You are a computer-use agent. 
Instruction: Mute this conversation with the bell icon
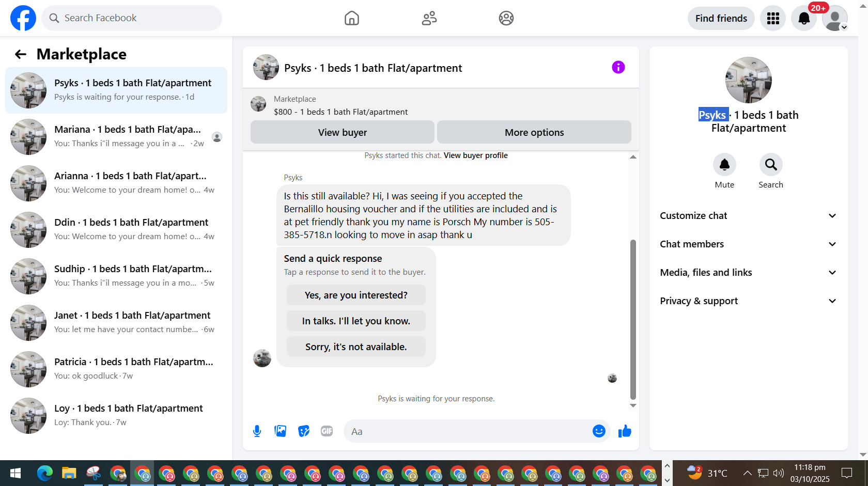tap(724, 165)
